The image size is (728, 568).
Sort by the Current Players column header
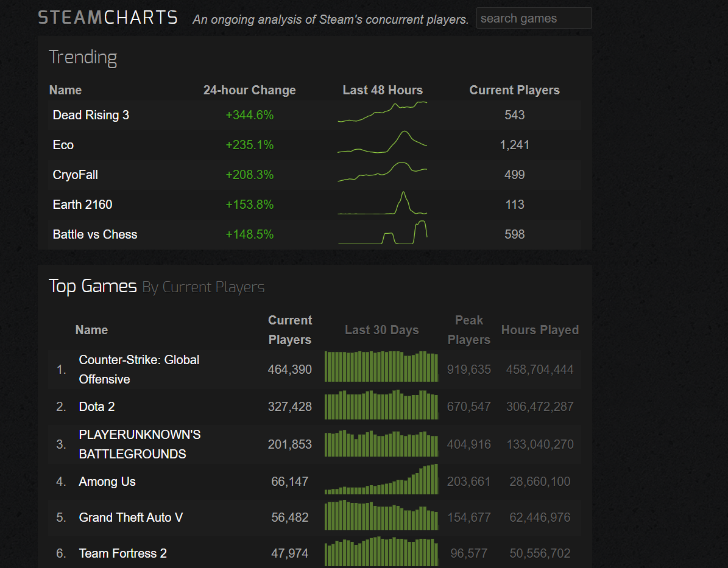290,329
